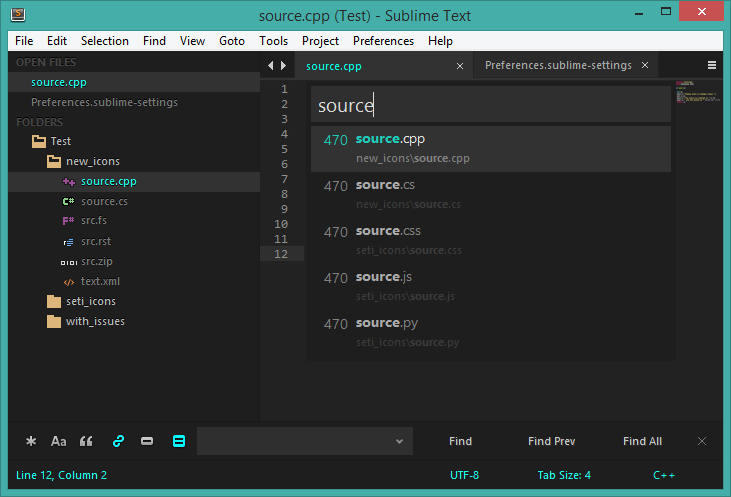The height and width of the screenshot is (497, 731).
Task: Open the File menu
Action: (x=24, y=41)
